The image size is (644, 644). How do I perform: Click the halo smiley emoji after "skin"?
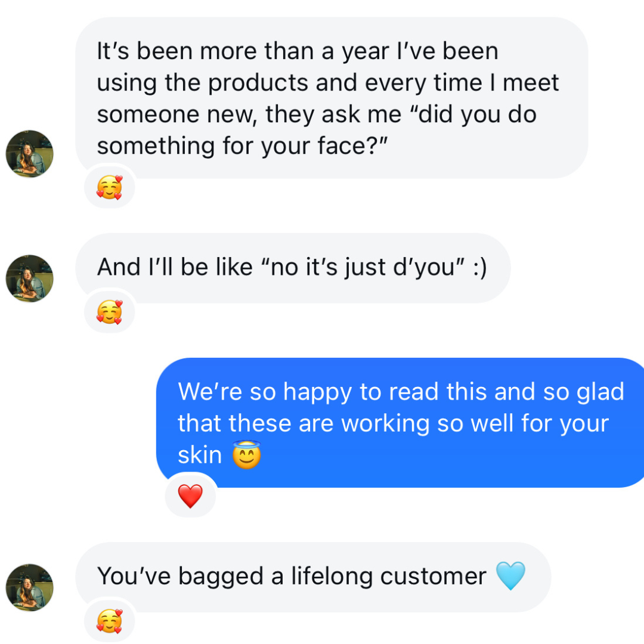(x=246, y=456)
